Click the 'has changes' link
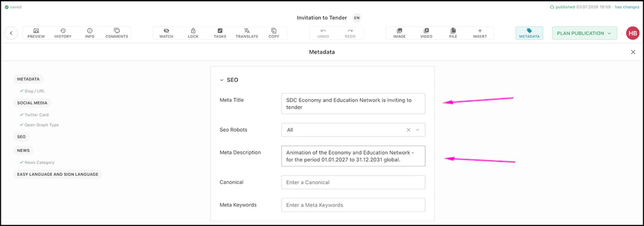Image resolution: width=644 pixels, height=226 pixels. tap(627, 7)
